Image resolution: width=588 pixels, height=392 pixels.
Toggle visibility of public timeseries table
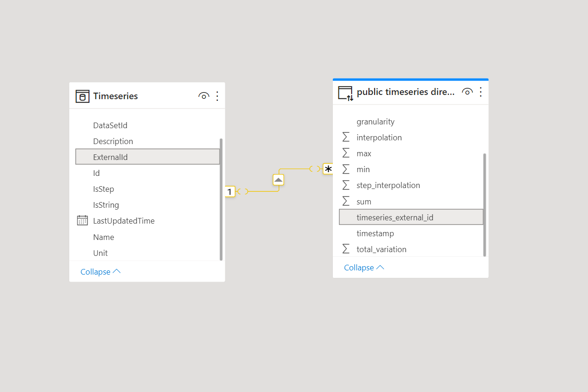(467, 92)
